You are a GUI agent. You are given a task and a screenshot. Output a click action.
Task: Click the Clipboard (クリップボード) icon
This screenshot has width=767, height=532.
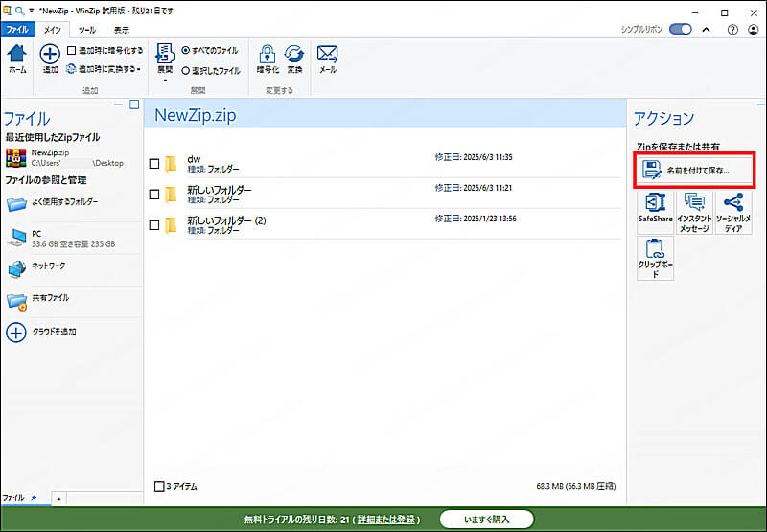click(x=655, y=258)
